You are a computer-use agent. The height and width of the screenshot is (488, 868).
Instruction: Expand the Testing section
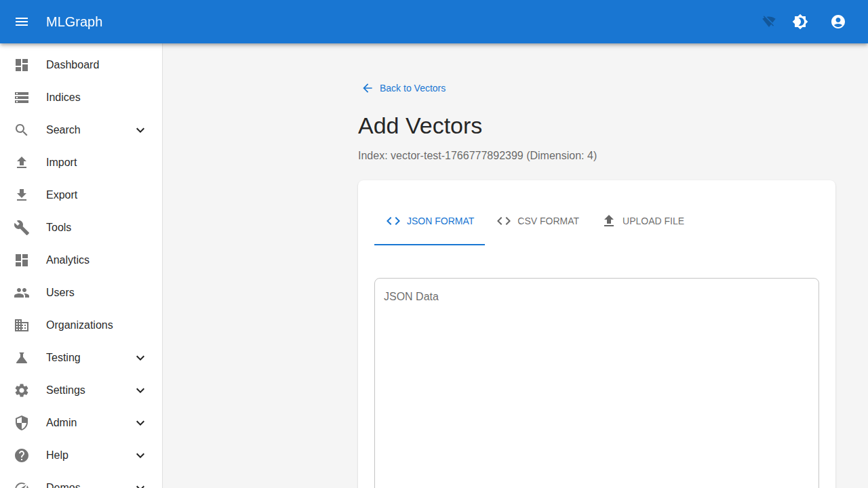pos(140,357)
